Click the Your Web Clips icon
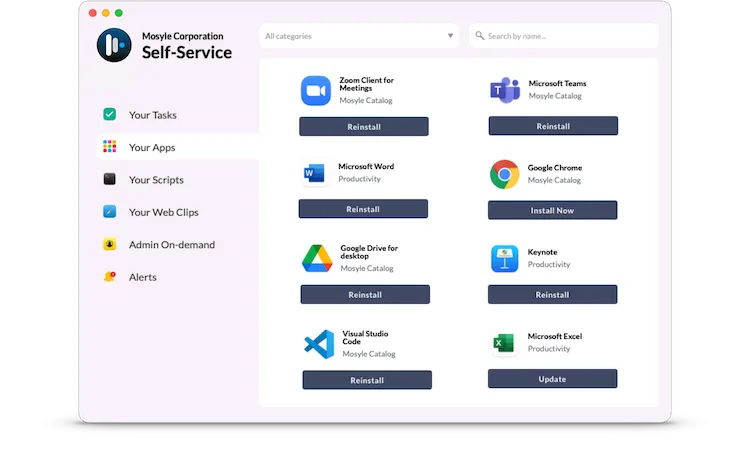 pos(110,211)
